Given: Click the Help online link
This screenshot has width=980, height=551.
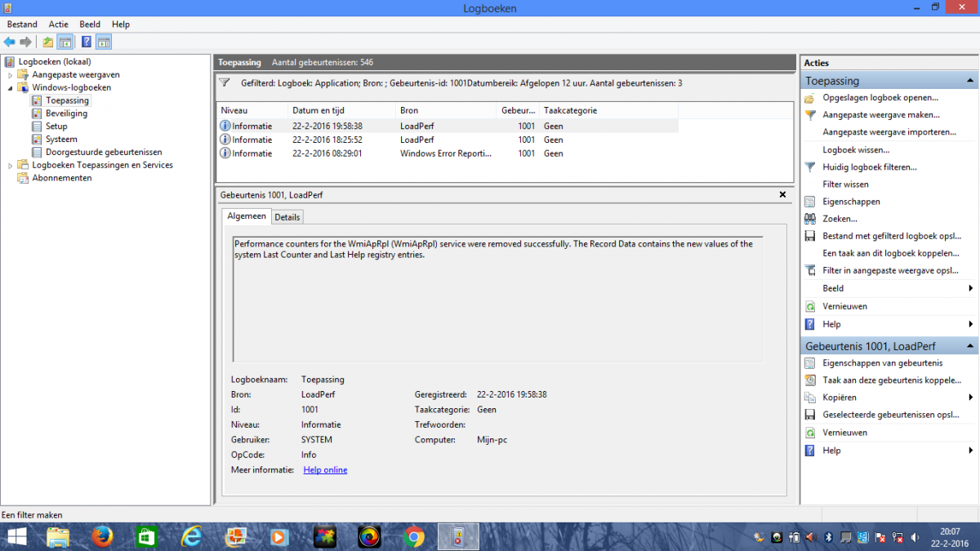Looking at the screenshot, I should (325, 469).
